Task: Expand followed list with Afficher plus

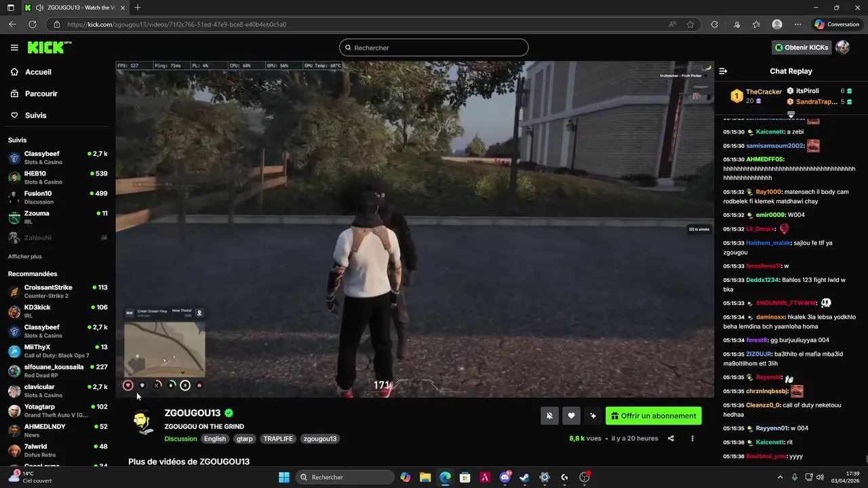Action: pos(25,257)
